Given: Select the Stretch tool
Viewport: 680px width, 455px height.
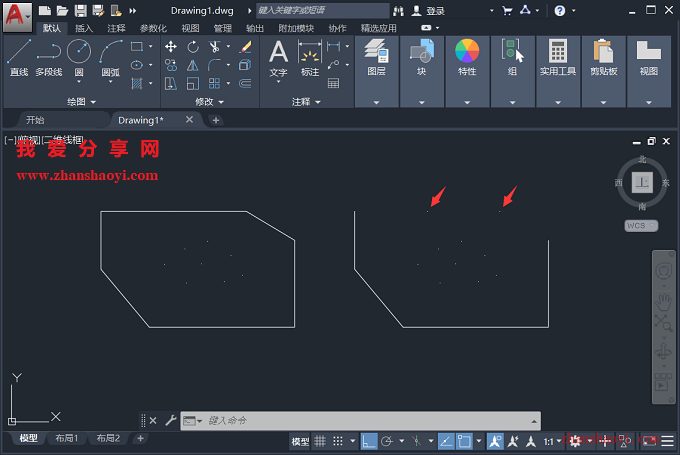Looking at the screenshot, I should click(x=171, y=83).
